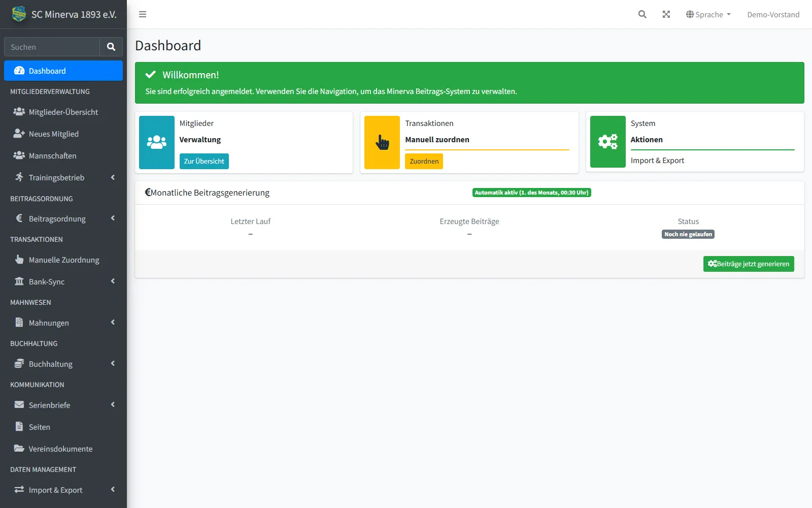Click the green check mark icon in the alert
The image size is (812, 508).
tap(151, 75)
